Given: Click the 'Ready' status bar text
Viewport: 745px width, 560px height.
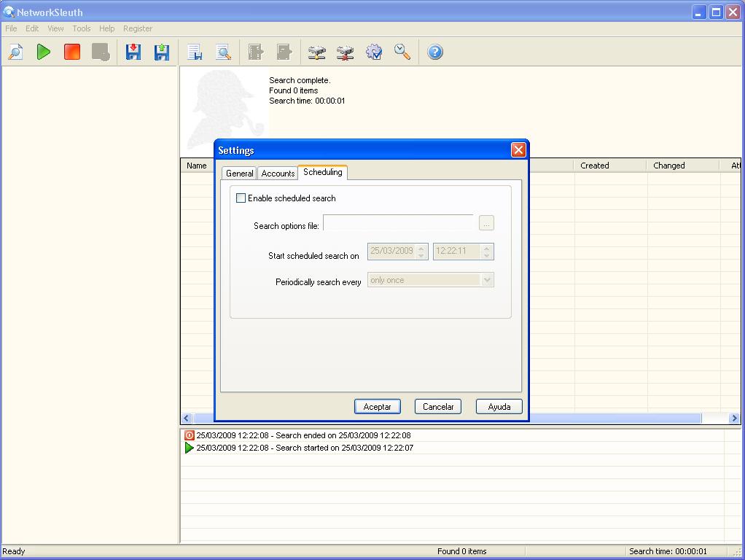Looking at the screenshot, I should pos(13,551).
